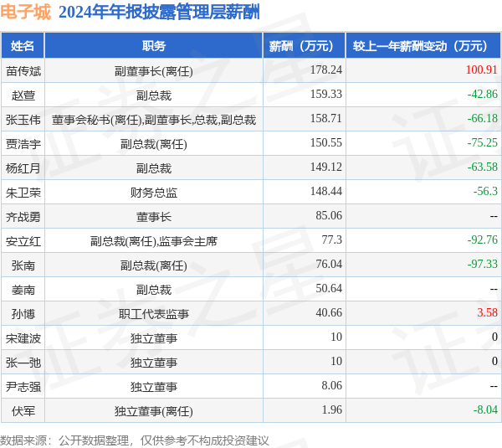Image resolution: width=502 pixels, height=448 pixels.
Task: Select the name 宋建波
Action: (23, 338)
